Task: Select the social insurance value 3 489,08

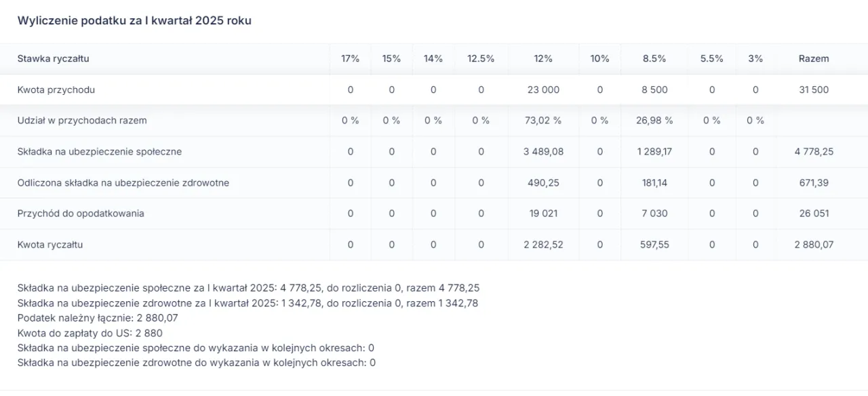Action: click(x=542, y=151)
